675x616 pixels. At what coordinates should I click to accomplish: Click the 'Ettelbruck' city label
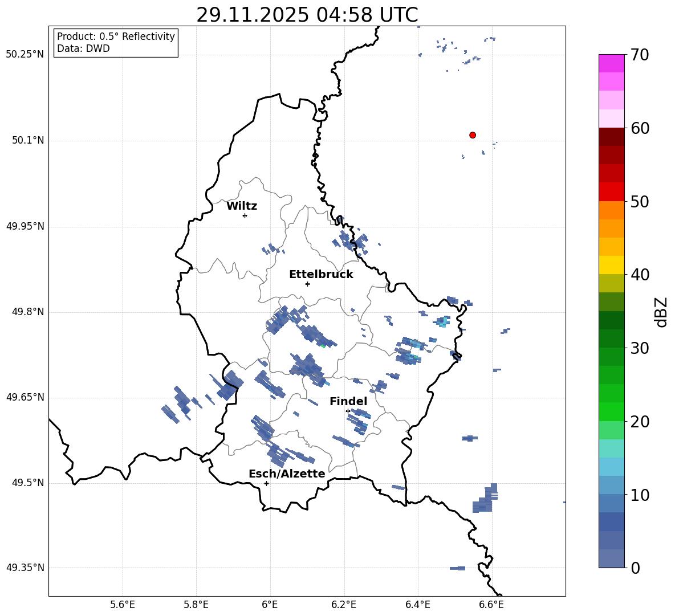click(321, 275)
